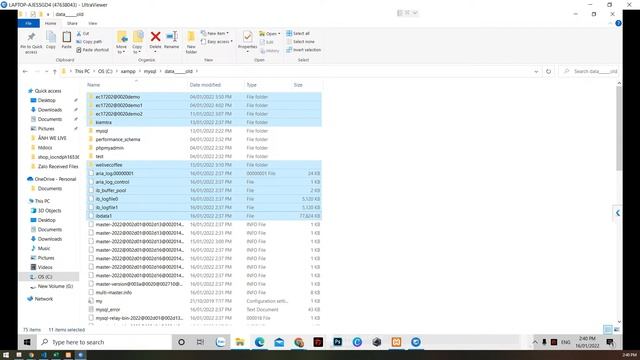This screenshot has height=360, width=640.
Task: Click remote Cortana circle icon
Action: click(181, 342)
